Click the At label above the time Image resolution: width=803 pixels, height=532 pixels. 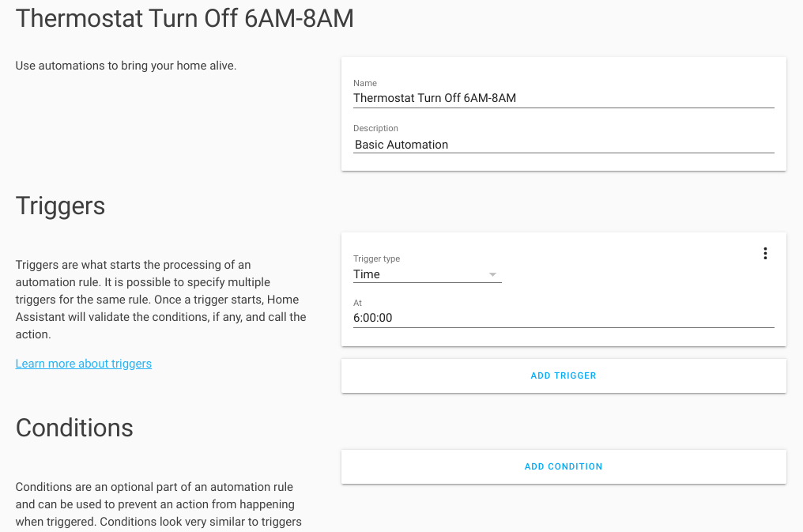coord(357,303)
